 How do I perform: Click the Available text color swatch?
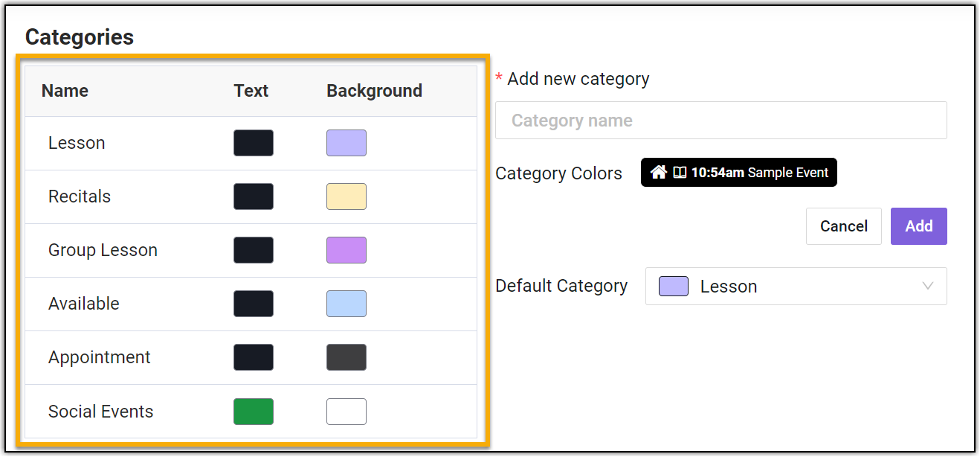coord(254,304)
